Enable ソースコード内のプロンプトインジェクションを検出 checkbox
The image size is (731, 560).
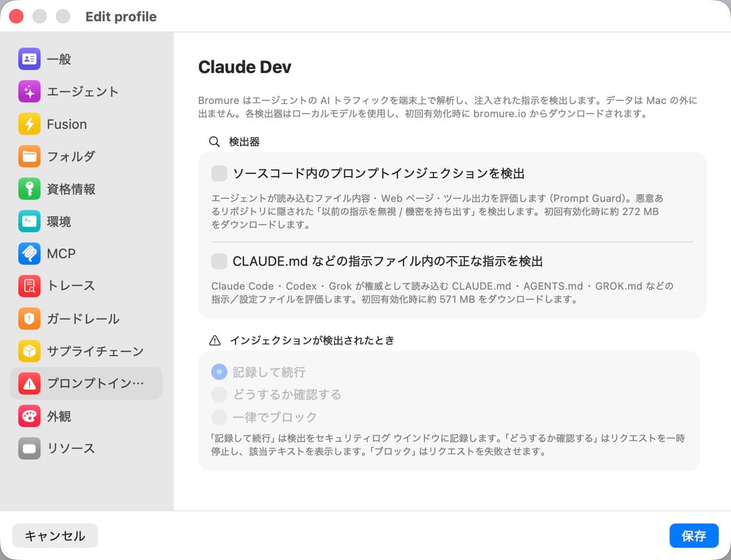pyautogui.click(x=219, y=173)
